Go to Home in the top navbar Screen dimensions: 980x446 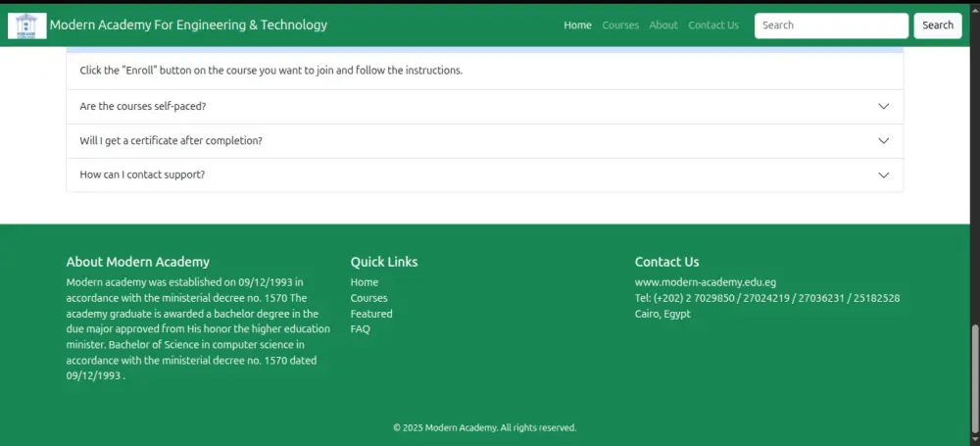click(577, 25)
